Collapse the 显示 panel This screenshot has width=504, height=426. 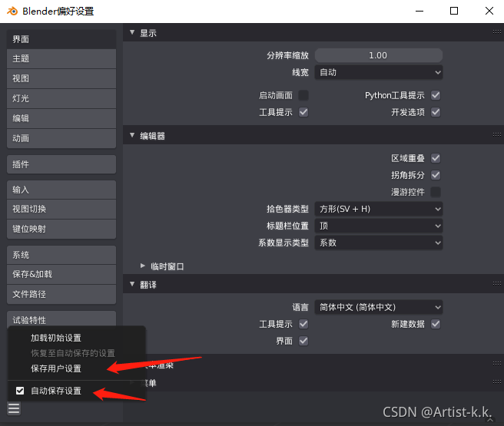coord(132,32)
